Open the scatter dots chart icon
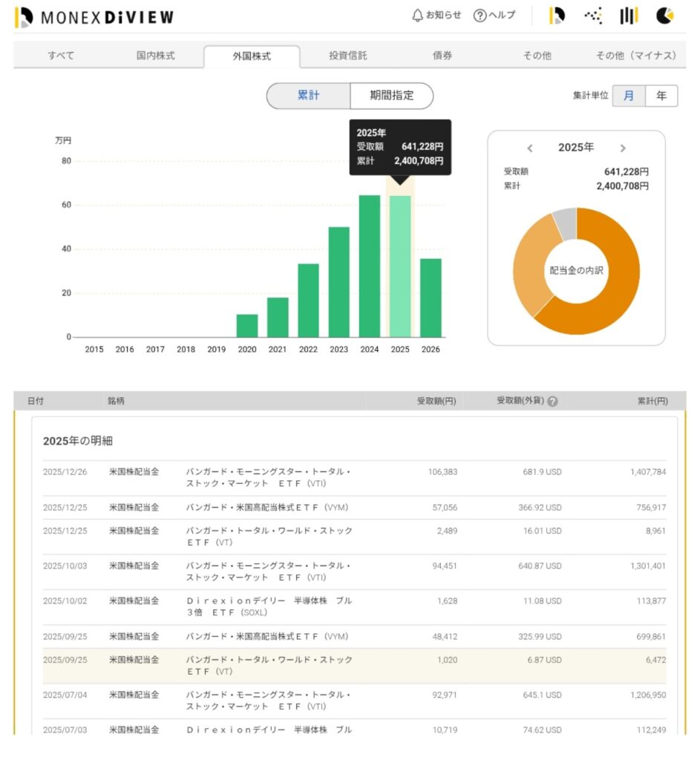The height and width of the screenshot is (760, 700). pyautogui.click(x=593, y=16)
